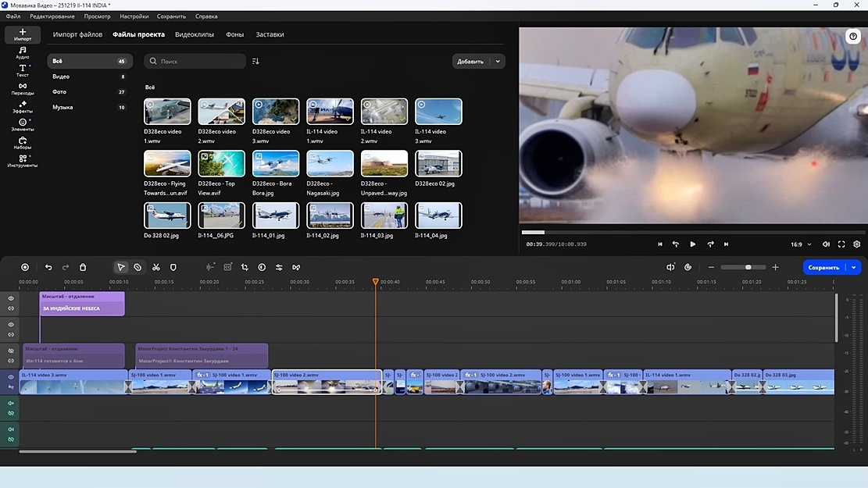Expand the Добавить button dropdown arrow

(498, 61)
